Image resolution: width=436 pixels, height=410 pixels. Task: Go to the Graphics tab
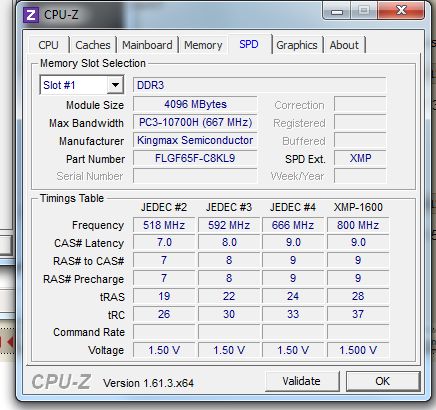297,45
